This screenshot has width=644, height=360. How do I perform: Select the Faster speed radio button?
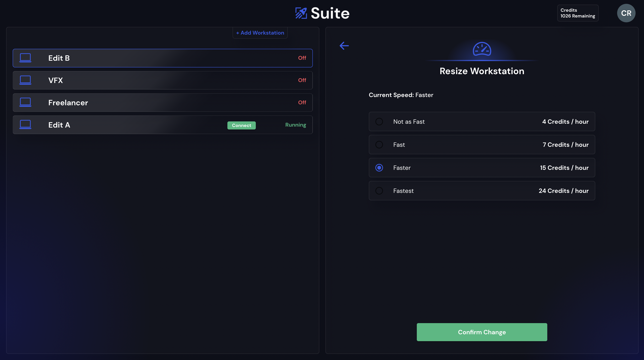379,168
